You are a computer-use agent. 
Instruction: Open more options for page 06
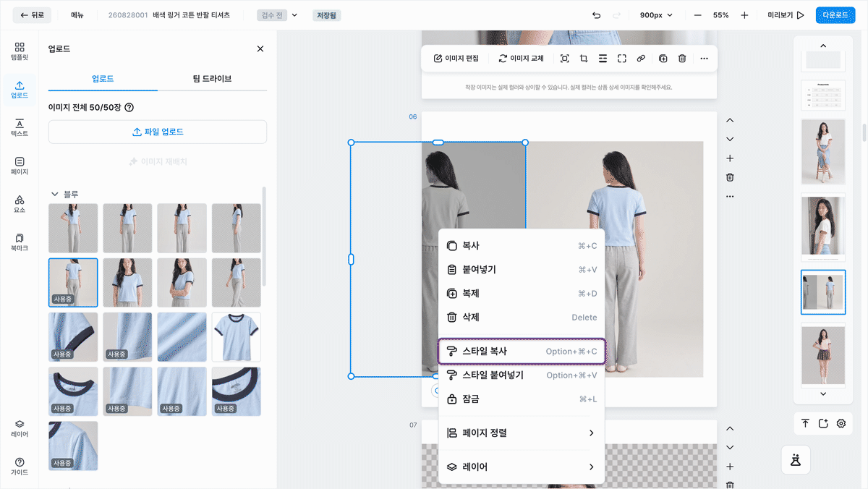730,196
